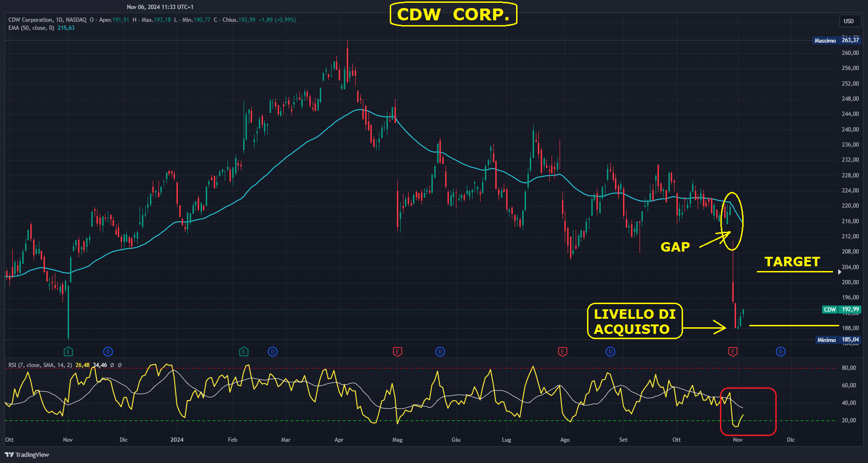The image size is (868, 463).
Task: Open the green earnings marker near Nov 2023
Action: [68, 351]
